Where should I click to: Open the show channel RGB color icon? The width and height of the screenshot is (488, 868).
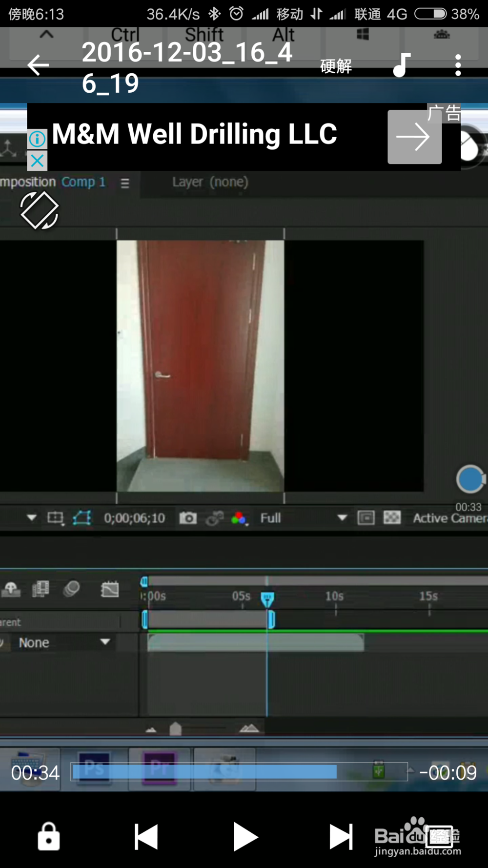pos(239,518)
